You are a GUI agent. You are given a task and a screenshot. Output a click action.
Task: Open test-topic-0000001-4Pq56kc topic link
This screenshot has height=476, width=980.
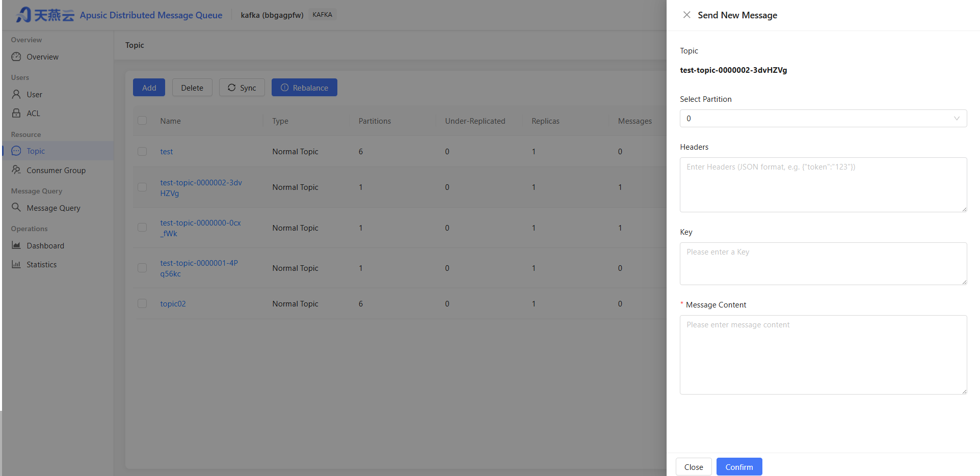[199, 268]
